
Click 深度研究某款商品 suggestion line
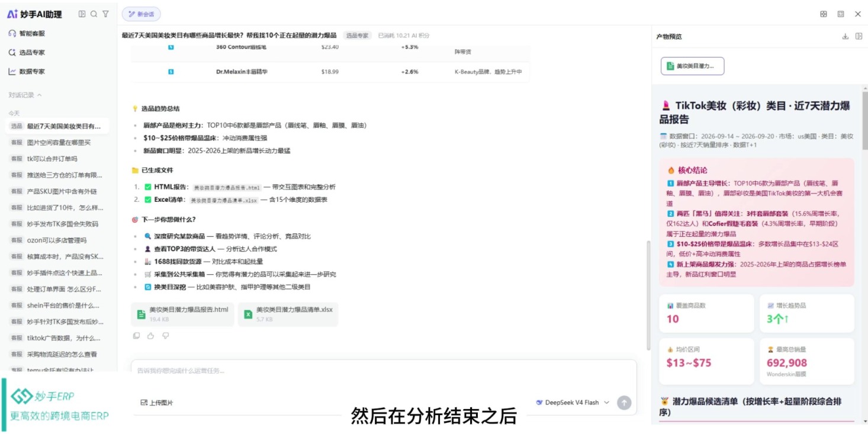click(x=228, y=236)
